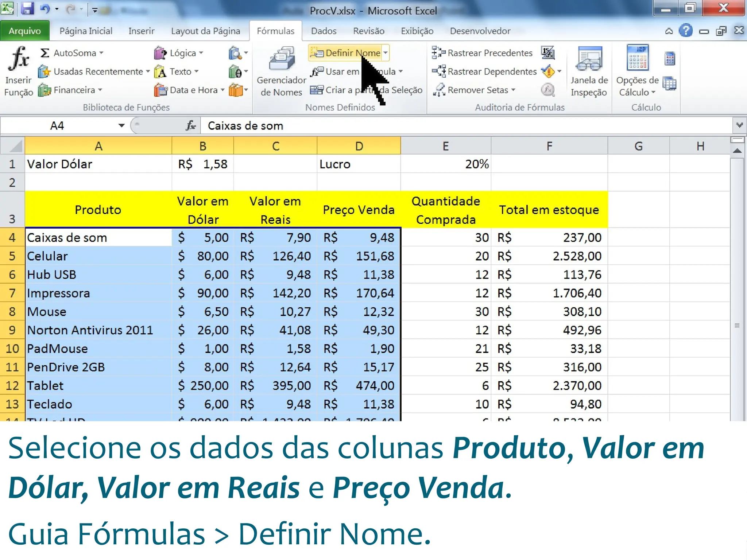Select row 7 header
Screen dimensions: 747x560
(x=12, y=293)
